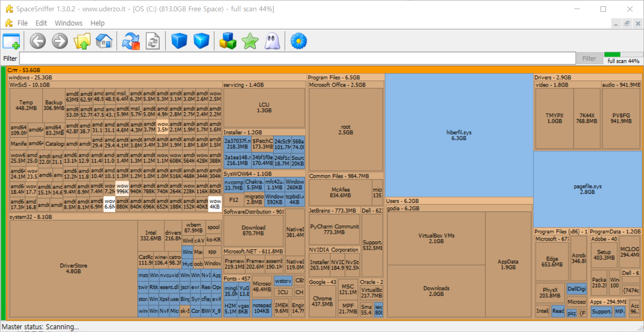This screenshot has height=332, width=644.
Task: Select the Temp 448.2MB block
Action: 26,105
